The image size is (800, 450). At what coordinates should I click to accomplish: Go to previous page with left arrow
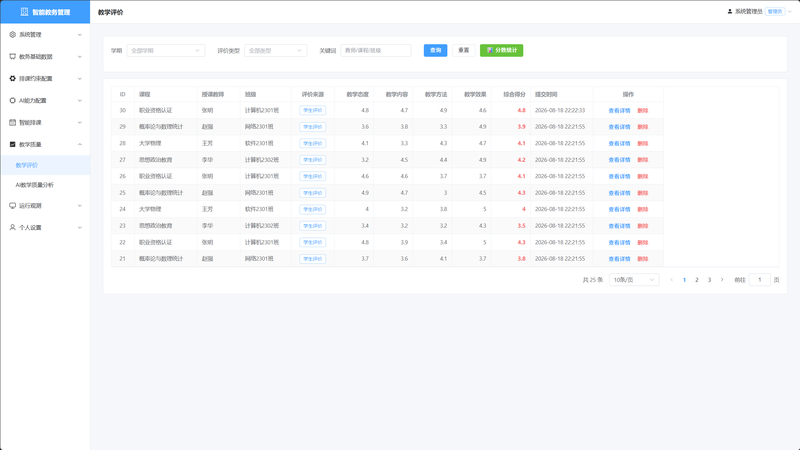pyautogui.click(x=671, y=280)
